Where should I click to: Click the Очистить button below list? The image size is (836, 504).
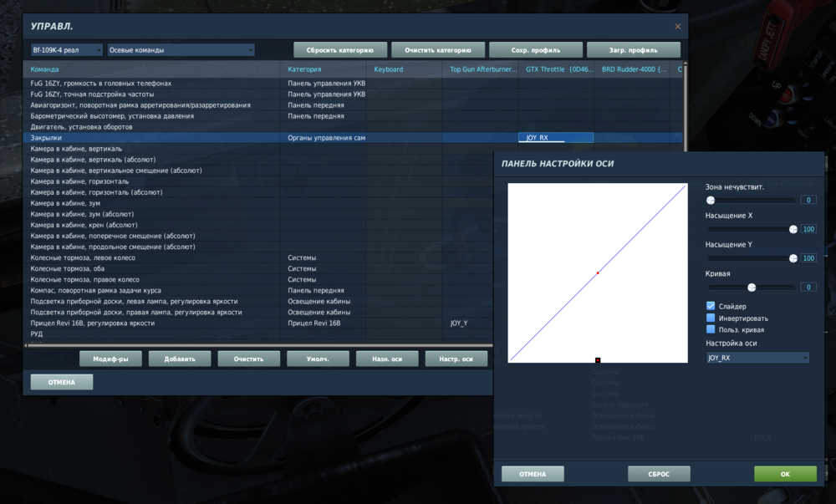click(x=248, y=359)
